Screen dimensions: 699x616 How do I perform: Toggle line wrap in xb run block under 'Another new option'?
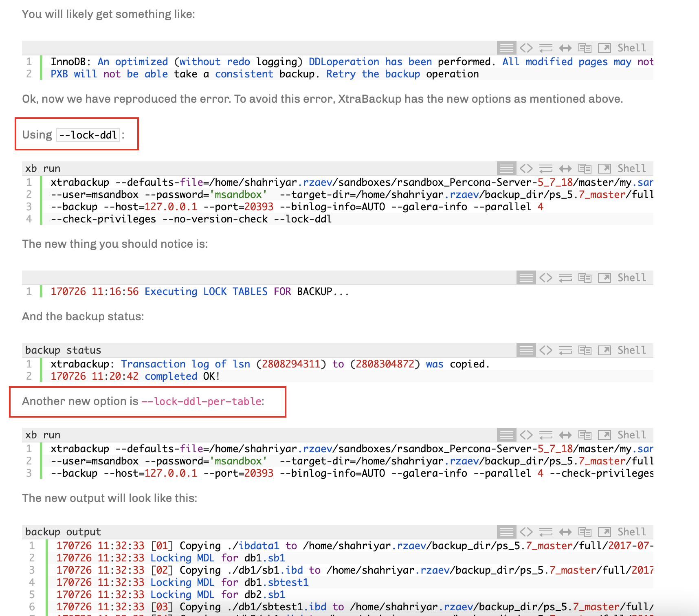(546, 435)
